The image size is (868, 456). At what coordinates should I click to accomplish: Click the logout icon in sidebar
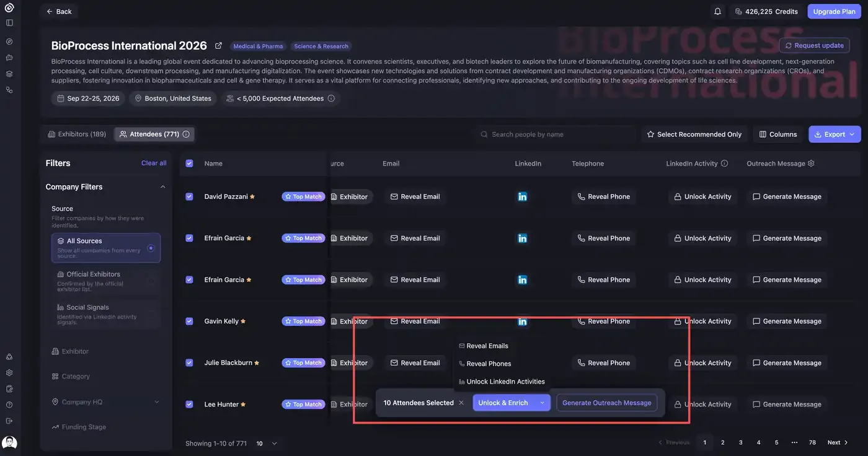9,421
